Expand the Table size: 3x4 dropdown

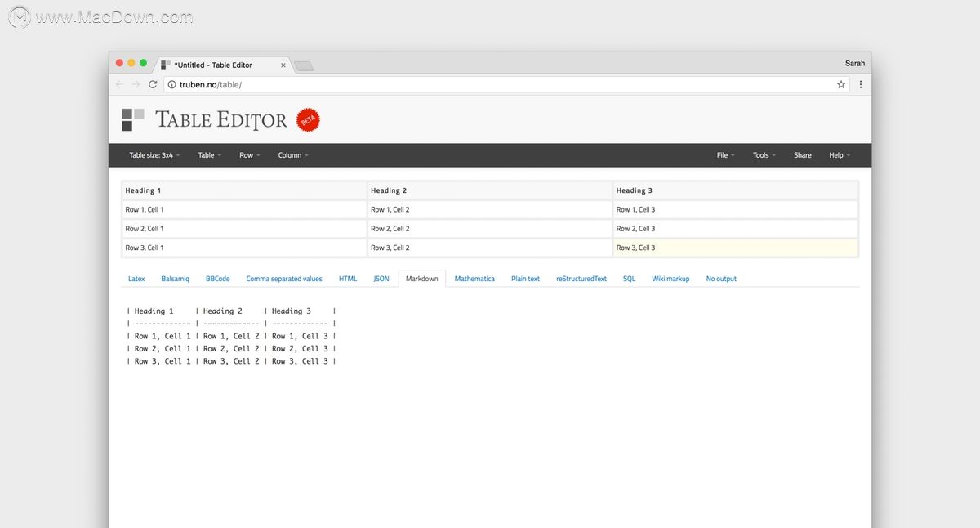[x=154, y=155]
